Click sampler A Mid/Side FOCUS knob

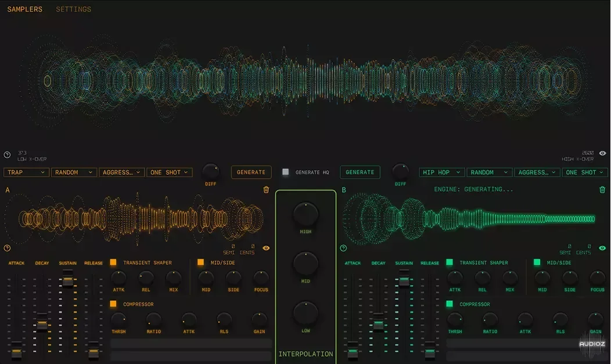point(261,278)
